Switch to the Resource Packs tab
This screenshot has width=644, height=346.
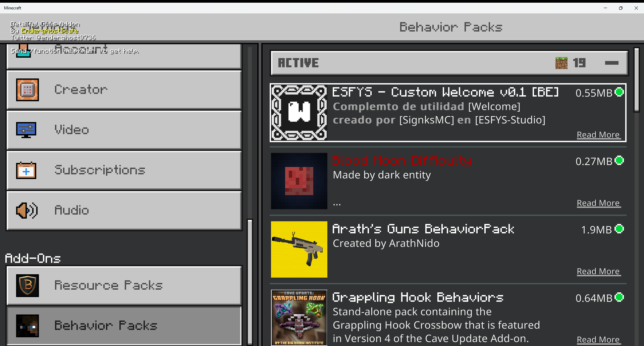[124, 286]
